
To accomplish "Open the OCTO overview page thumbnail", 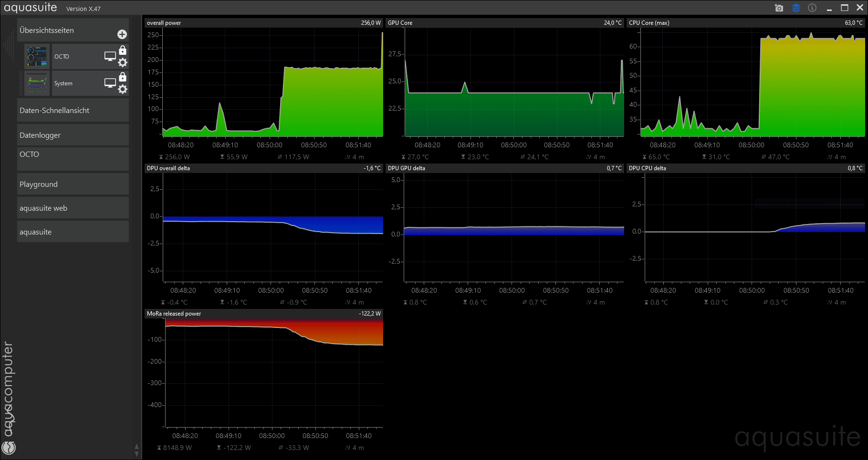I will point(37,57).
